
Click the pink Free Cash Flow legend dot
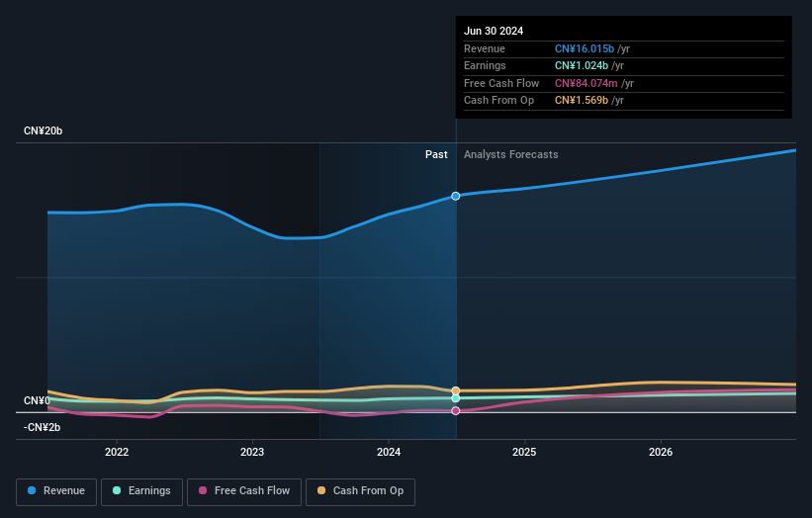click(x=203, y=490)
